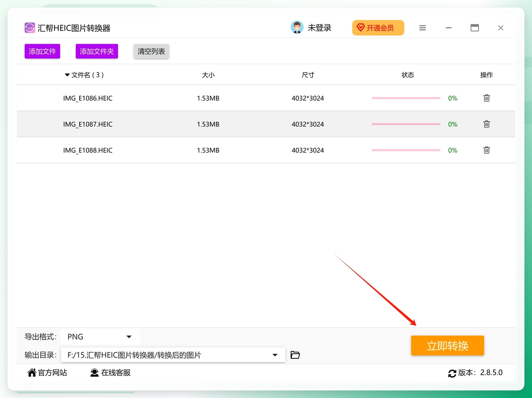Click the 未登录 login text
Image resolution: width=532 pixels, height=398 pixels.
click(319, 28)
